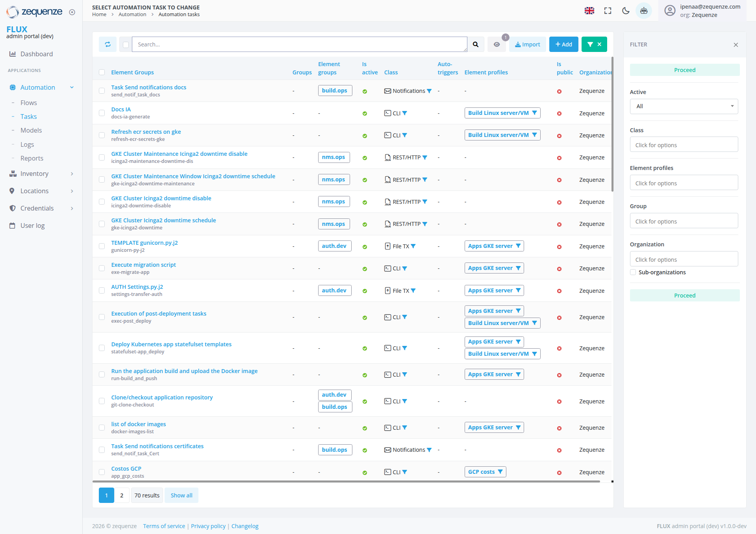This screenshot has width=756, height=534.
Task: Select the checkbox for the Docs IA task
Action: [102, 113]
